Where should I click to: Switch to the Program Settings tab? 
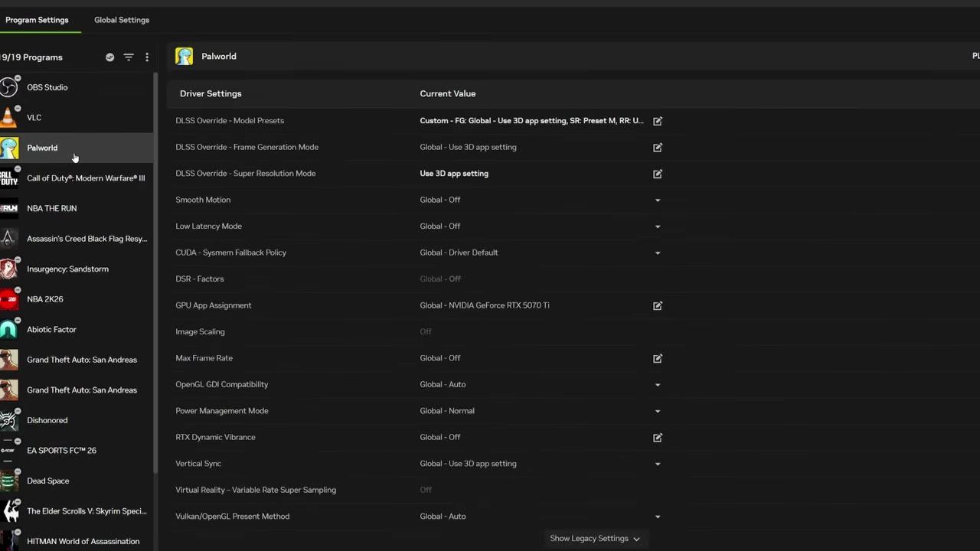click(x=37, y=20)
